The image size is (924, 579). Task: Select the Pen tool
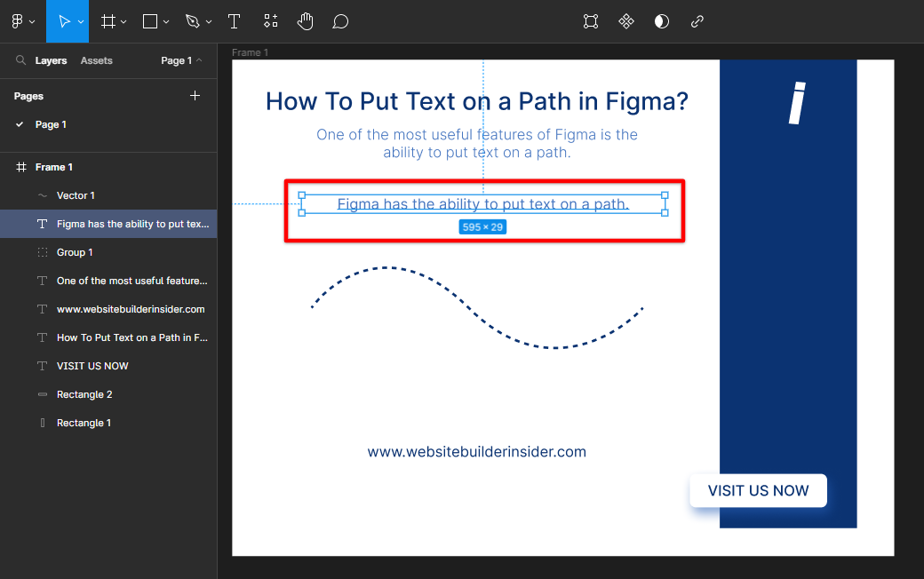(x=192, y=21)
